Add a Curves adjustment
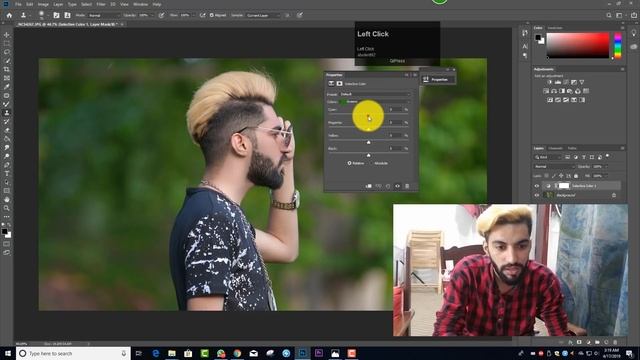Image resolution: width=640 pixels, height=360 pixels. click(x=566, y=82)
